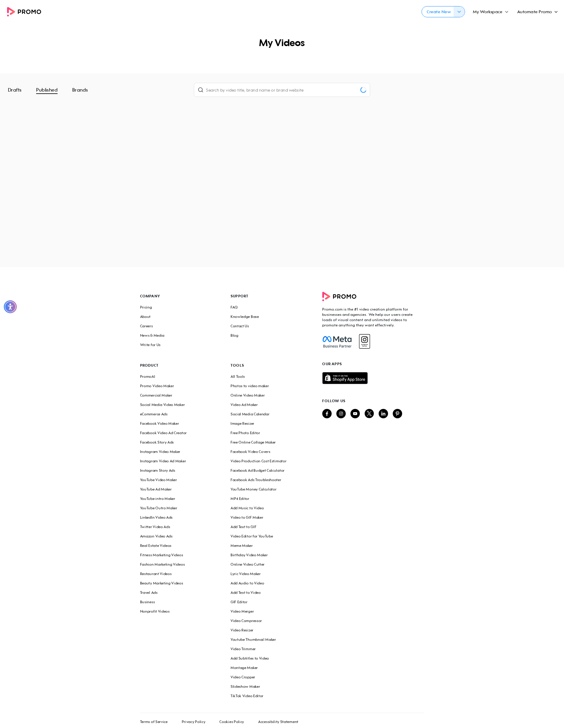Expand the Create New dropdown arrow

[x=459, y=12]
